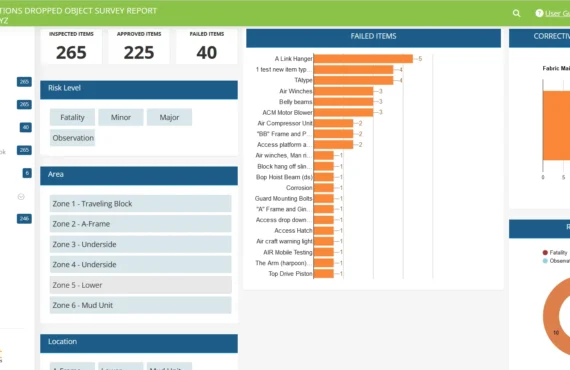
Task: Click the sidebar count badge 40
Action: 25,127
